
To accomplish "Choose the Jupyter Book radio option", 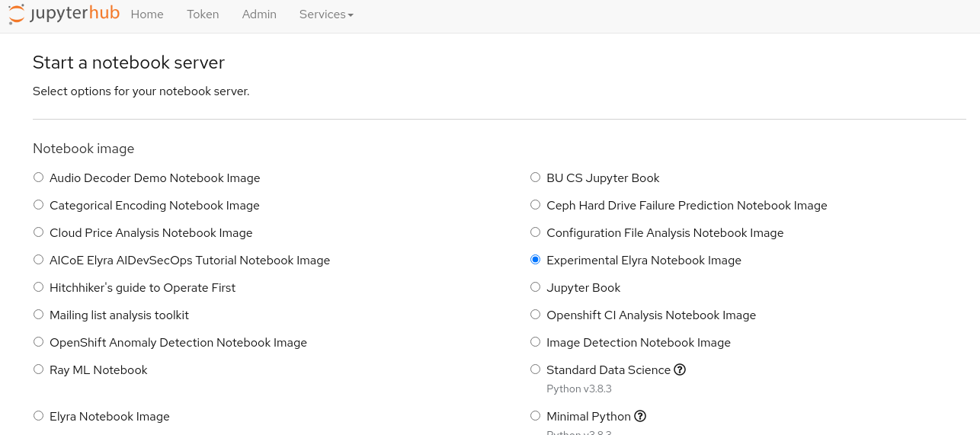I will [535, 287].
